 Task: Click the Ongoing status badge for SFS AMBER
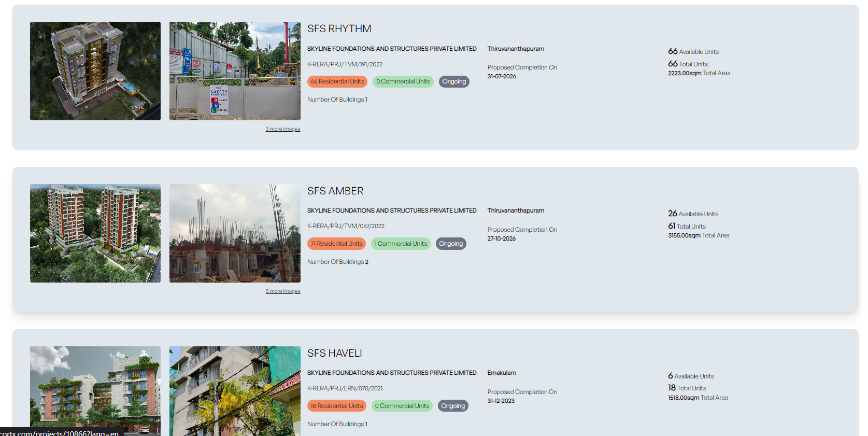point(451,244)
